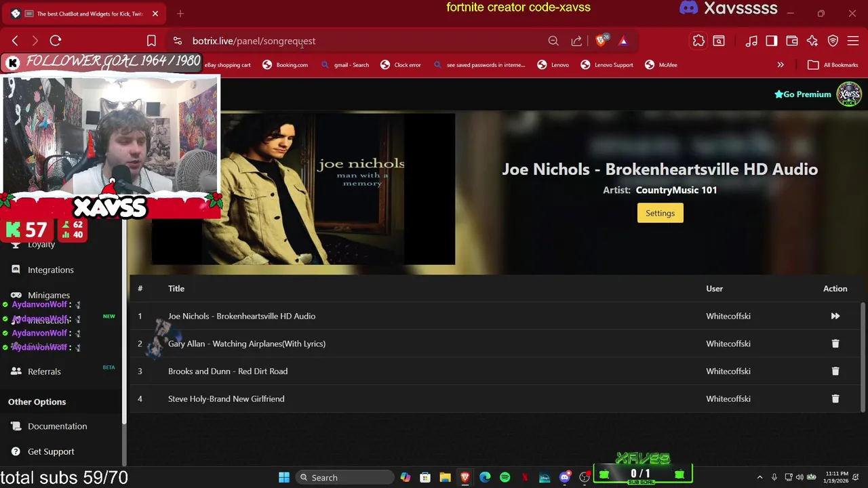
Task: Open the Brave Wallet icon
Action: [792, 41]
